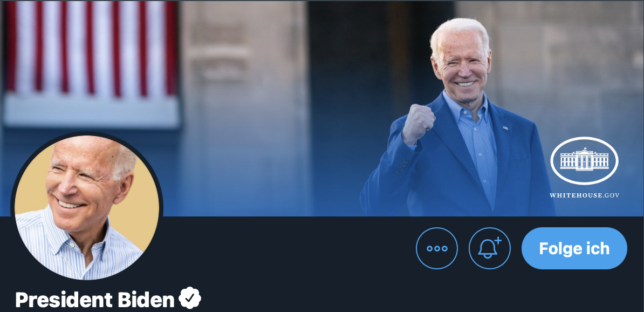Click the lapel pin on the blue blazer
The image size is (644, 312).
[x=505, y=128]
